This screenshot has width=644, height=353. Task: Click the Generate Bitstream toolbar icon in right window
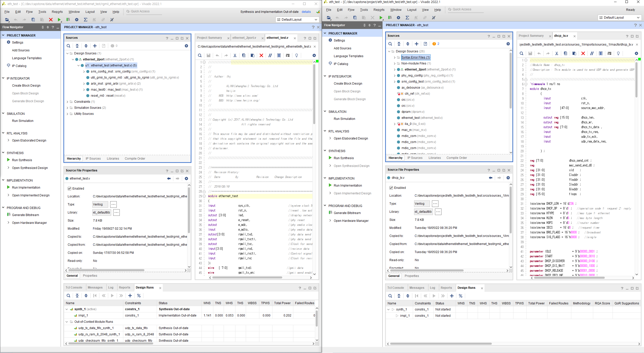pos(390,18)
